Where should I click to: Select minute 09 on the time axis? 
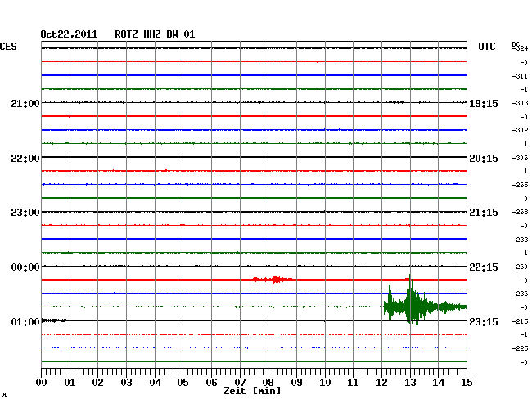click(x=296, y=382)
